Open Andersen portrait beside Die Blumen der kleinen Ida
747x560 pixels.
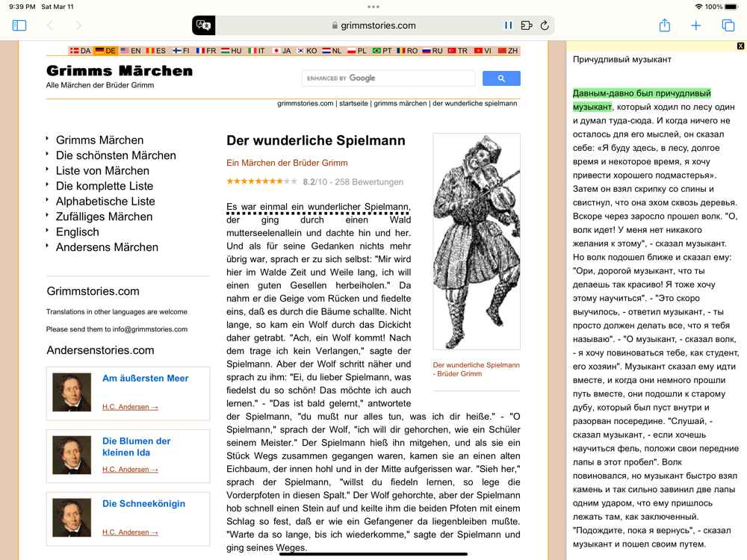(72, 455)
